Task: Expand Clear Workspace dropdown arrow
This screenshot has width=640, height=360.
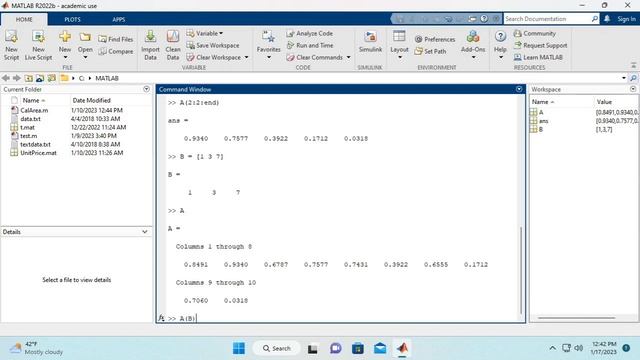Action: (246, 58)
